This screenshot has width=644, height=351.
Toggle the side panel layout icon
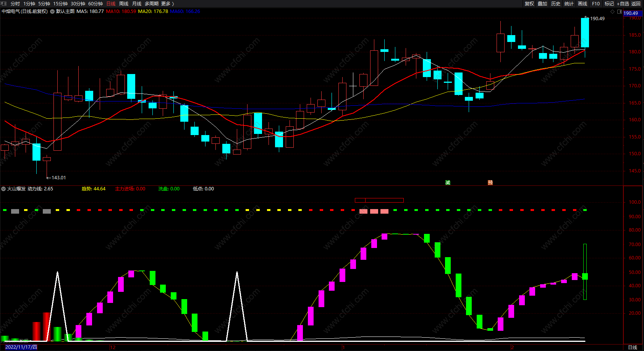coord(620,12)
